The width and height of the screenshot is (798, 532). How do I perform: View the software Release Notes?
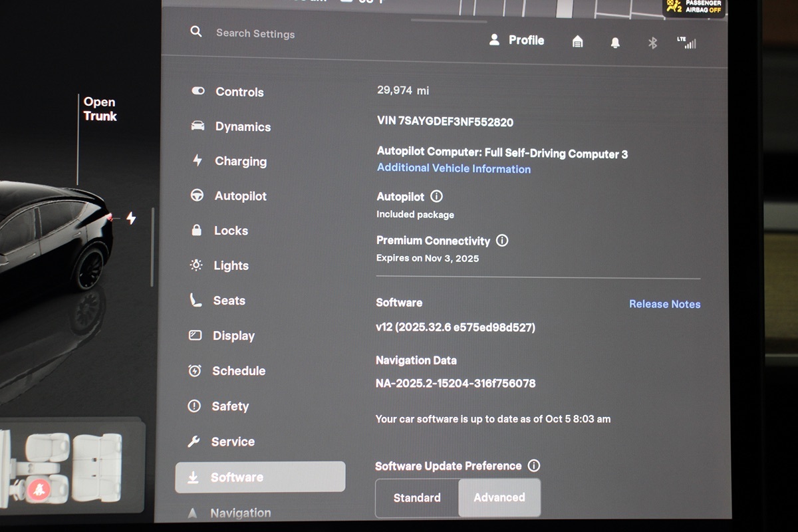(x=664, y=304)
